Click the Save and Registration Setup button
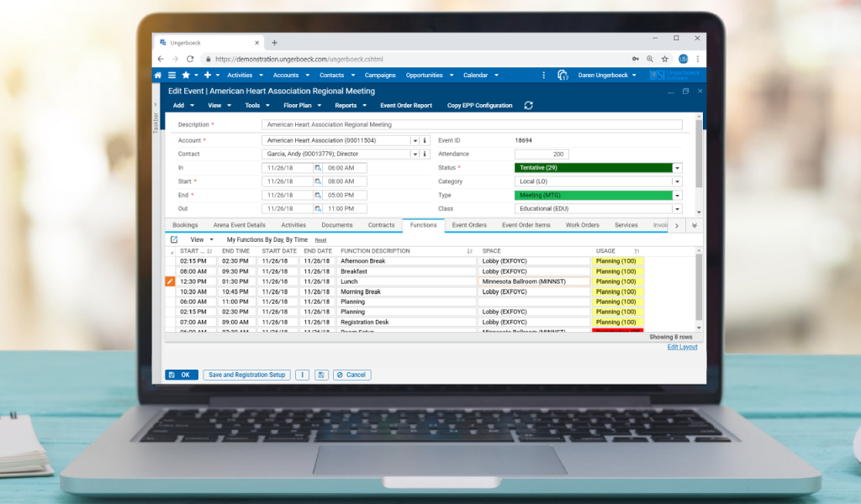This screenshot has width=861, height=504. (246, 375)
